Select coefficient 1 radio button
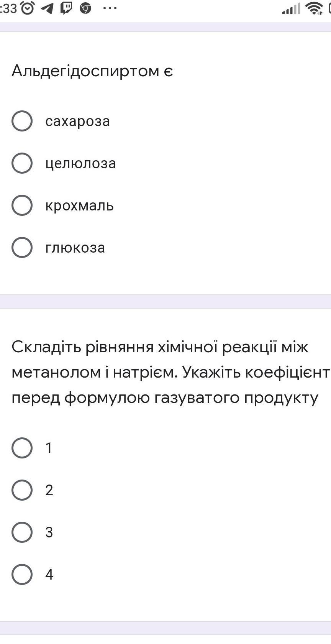Viewport: 331px width, 644px height. point(22,448)
